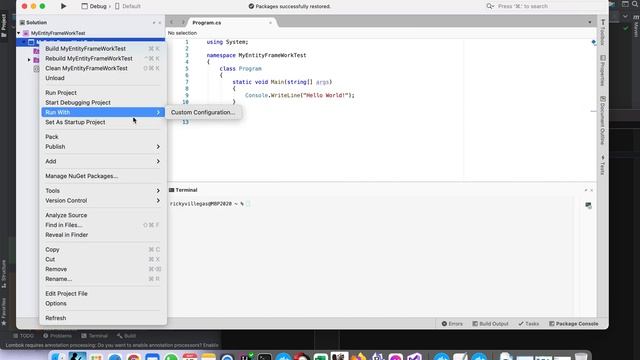The image size is (640, 360).
Task: Choose Start Debugging Project
Action: click(102, 102)
